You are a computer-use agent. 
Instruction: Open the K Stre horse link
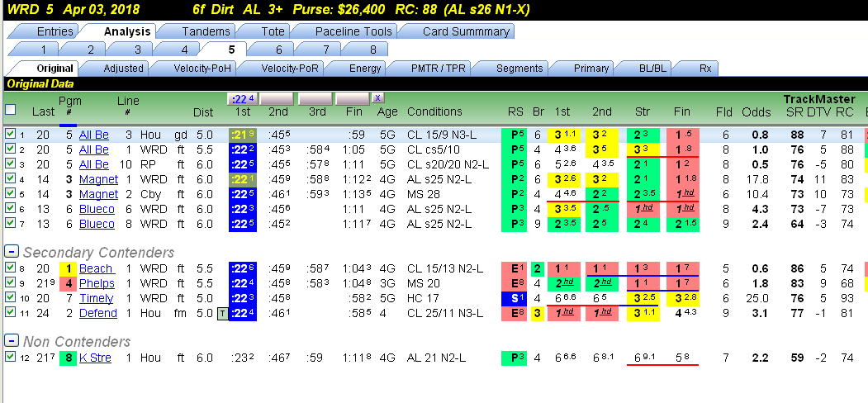point(95,358)
